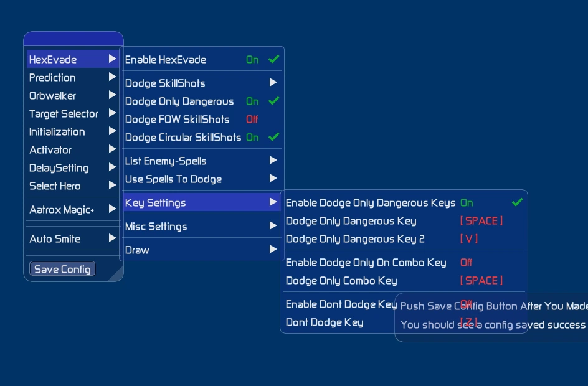Open the Prediction menu entry
588x386 pixels.
pyautogui.click(x=73, y=77)
